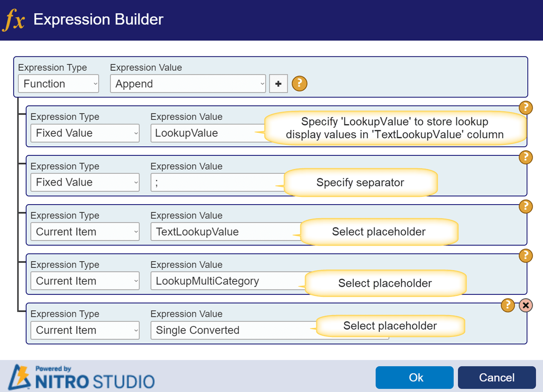
Task: Click the help icon on the separator row
Action: point(525,157)
